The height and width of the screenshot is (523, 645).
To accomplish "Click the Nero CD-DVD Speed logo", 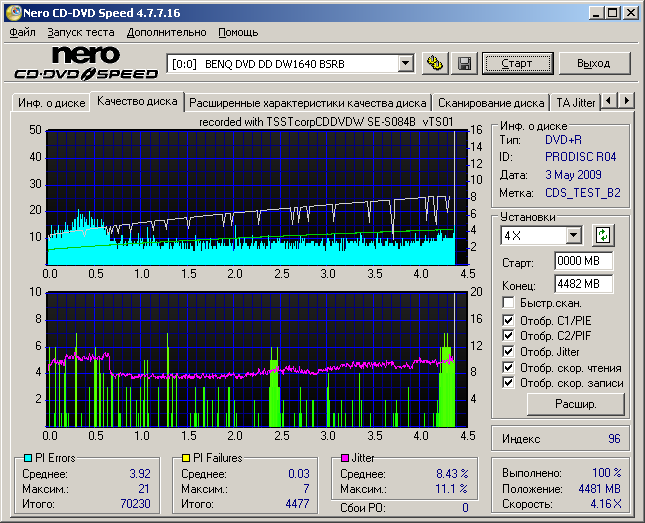I will click(85, 63).
